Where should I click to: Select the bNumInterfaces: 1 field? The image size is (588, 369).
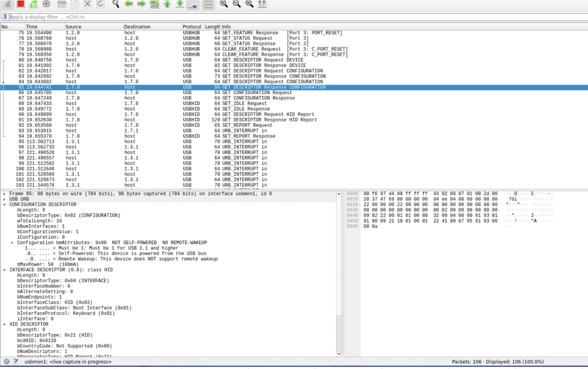tap(41, 226)
